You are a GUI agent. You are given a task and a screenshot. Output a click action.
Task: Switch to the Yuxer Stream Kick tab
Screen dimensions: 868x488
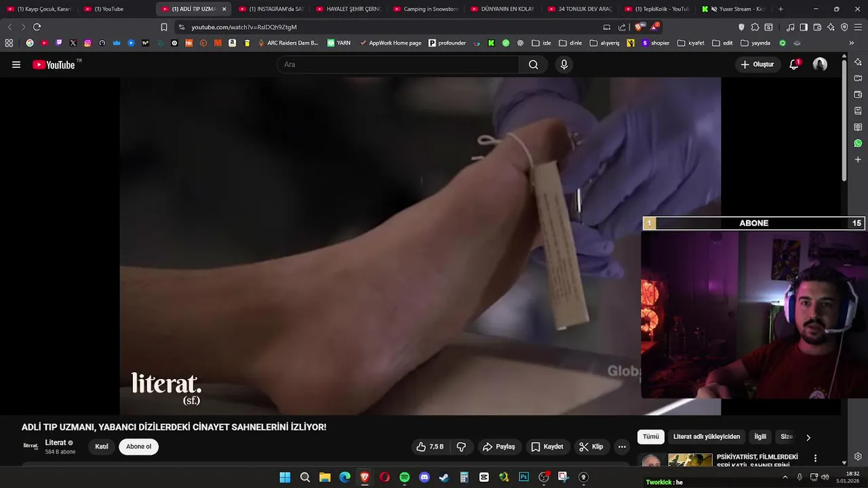734,9
